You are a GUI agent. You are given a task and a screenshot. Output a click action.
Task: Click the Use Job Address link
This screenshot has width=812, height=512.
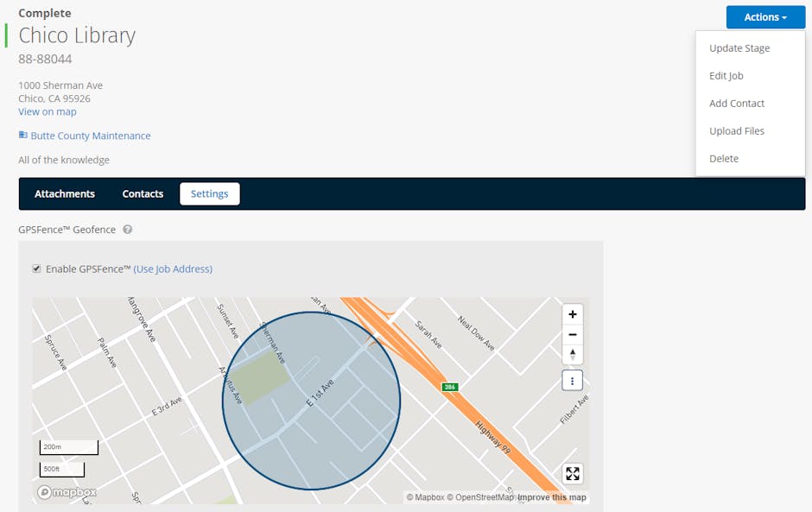(x=171, y=269)
